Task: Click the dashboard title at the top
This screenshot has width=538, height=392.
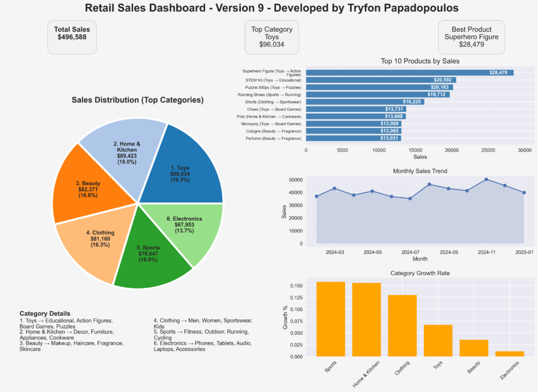Action: 269,8
